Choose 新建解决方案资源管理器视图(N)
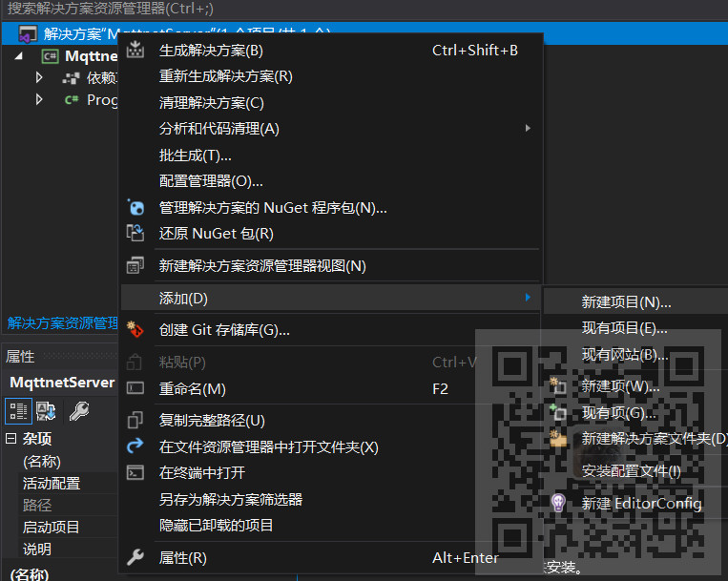 coord(331,266)
